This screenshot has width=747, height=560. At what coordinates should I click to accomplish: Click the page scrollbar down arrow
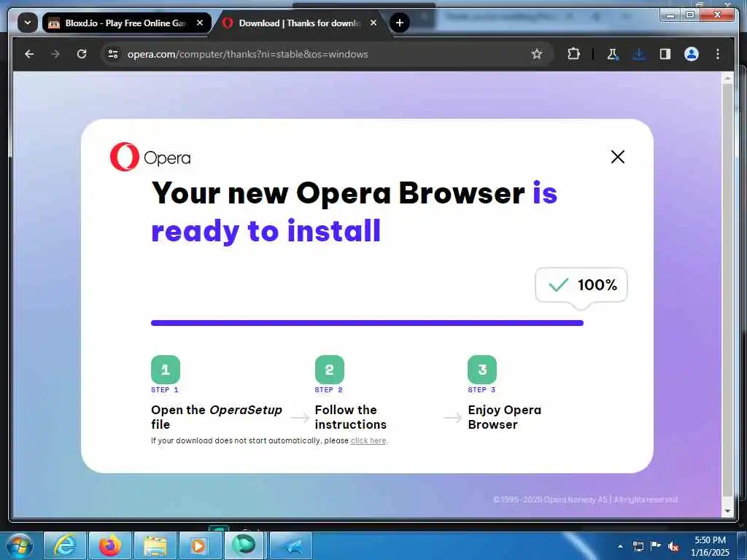pyautogui.click(x=727, y=511)
